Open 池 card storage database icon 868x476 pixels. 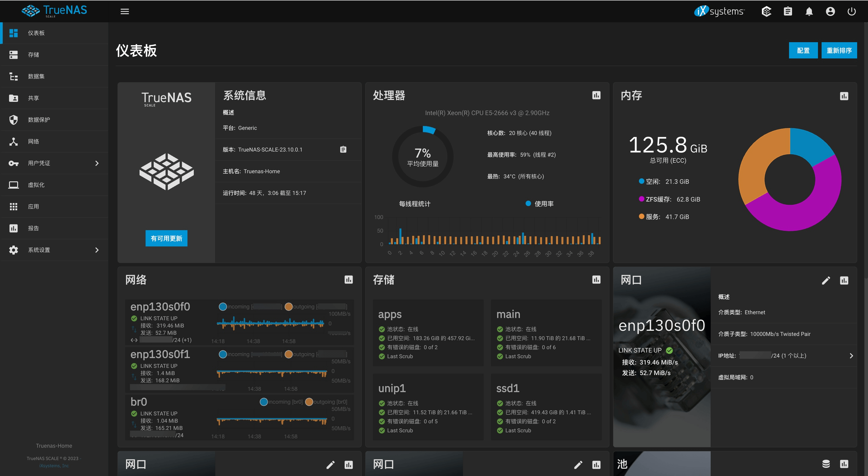point(826,464)
